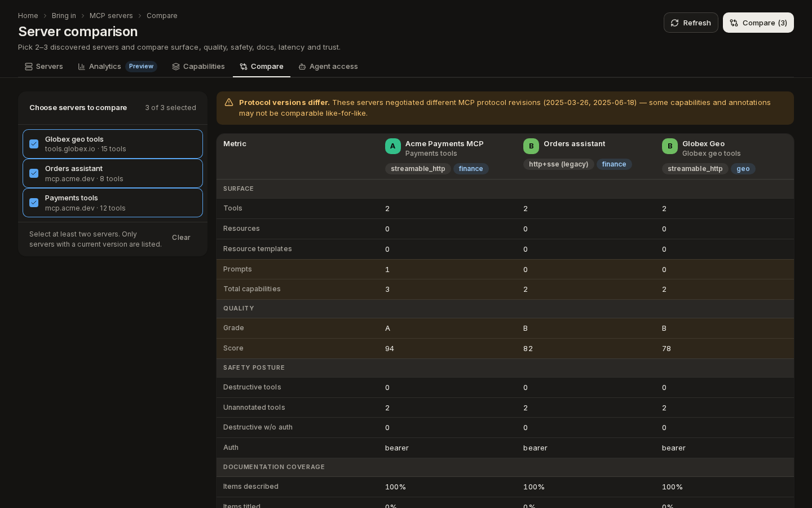Click the geo tag under Globex Geo
812x508 pixels.
click(743, 169)
